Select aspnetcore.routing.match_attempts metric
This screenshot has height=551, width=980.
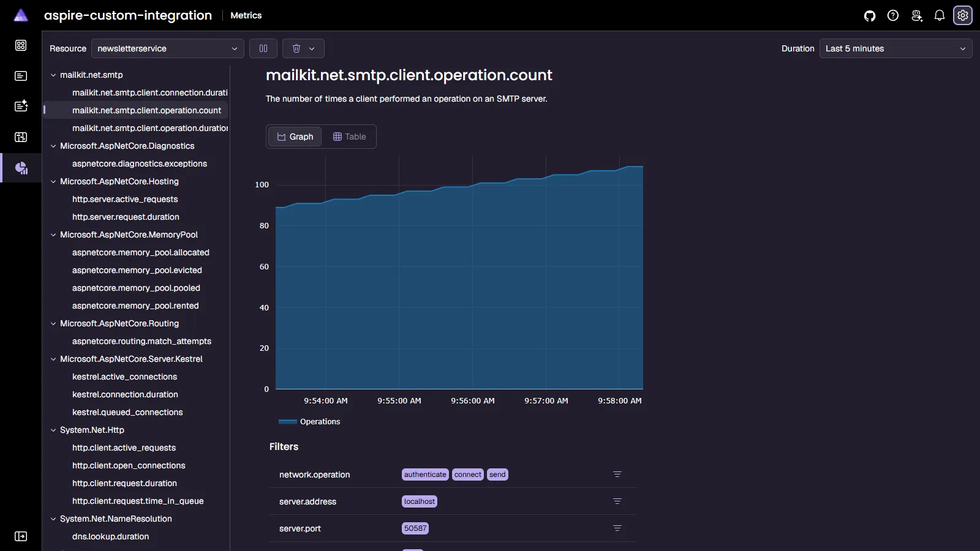pyautogui.click(x=141, y=341)
